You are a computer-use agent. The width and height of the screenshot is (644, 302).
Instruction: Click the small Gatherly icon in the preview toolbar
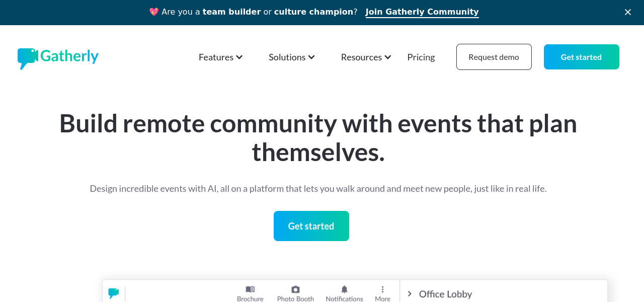click(114, 293)
